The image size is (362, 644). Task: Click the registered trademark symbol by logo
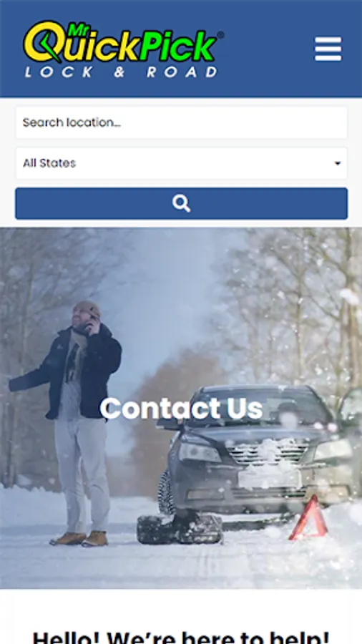220,35
